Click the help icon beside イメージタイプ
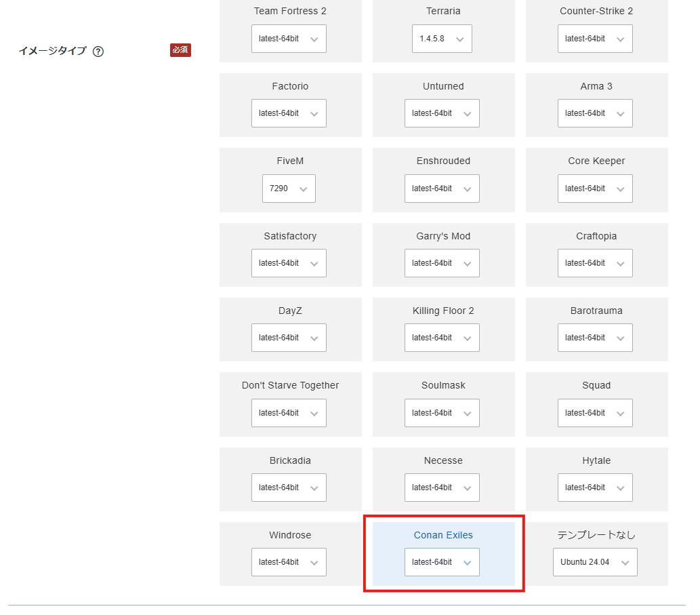 98,52
